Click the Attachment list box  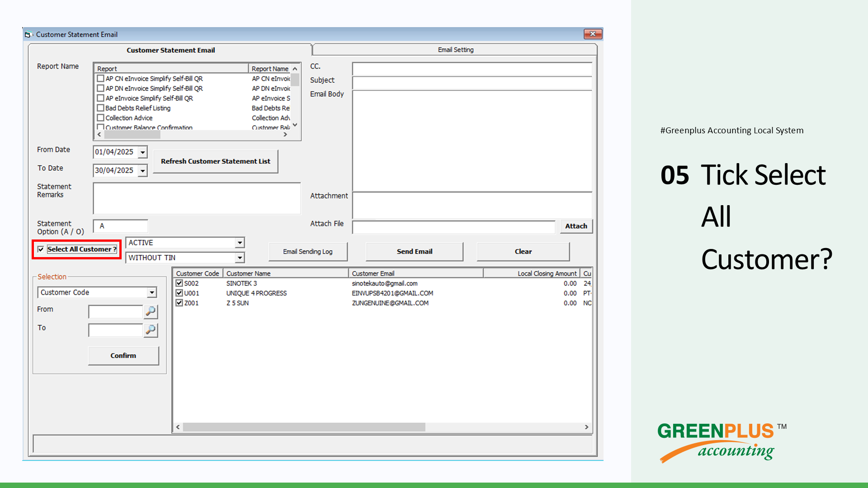point(472,206)
